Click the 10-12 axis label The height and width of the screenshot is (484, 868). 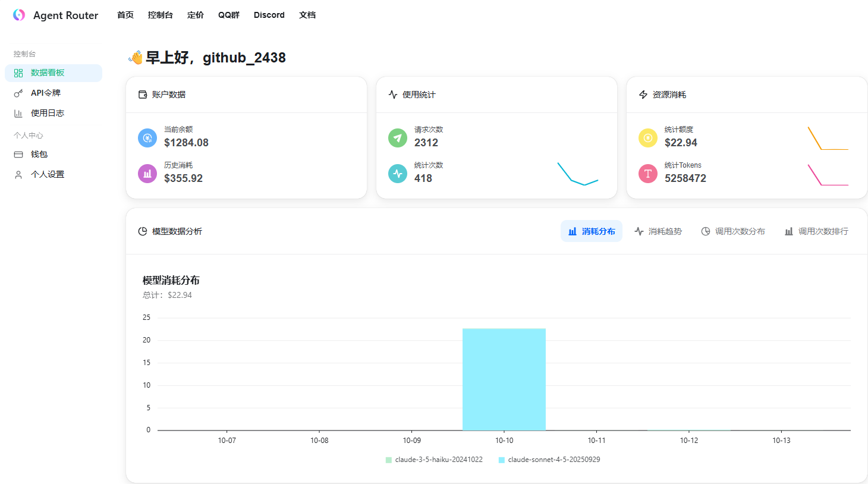point(689,441)
